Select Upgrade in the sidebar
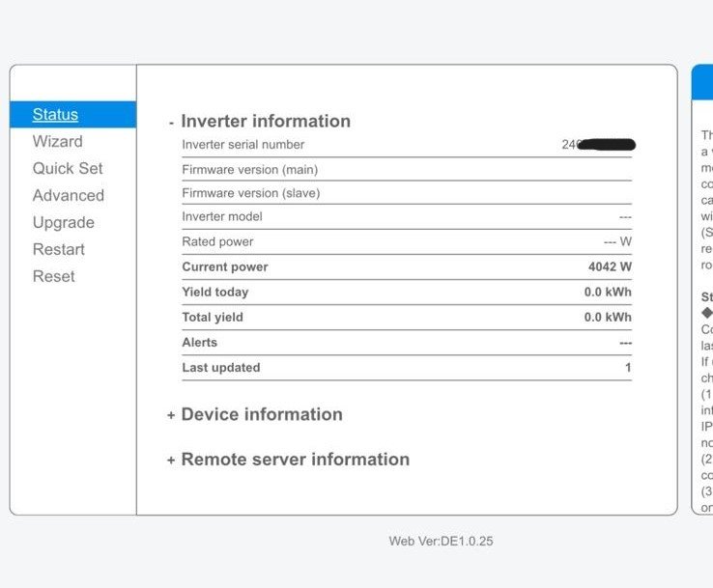The width and height of the screenshot is (713, 588). pyautogui.click(x=63, y=222)
